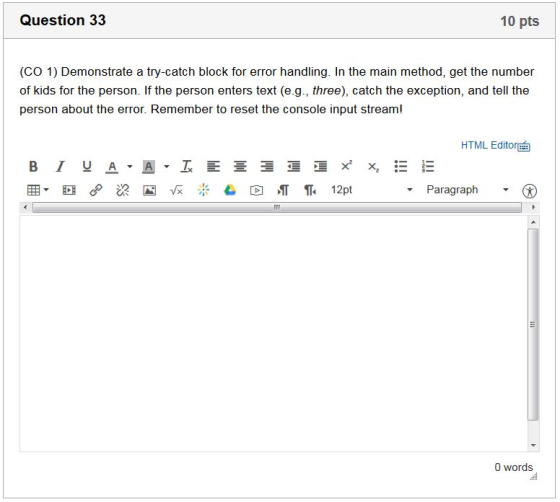This screenshot has width=560, height=502.
Task: Toggle italic formatting
Action: coord(60,166)
